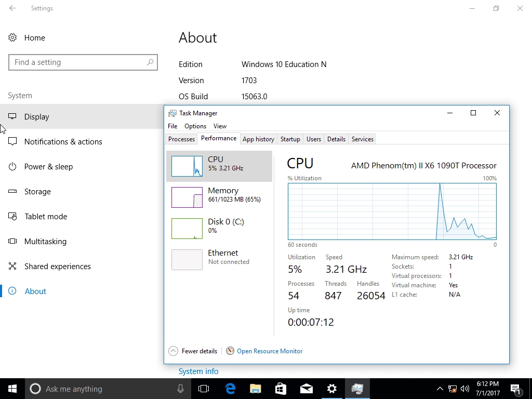Click the System info link

point(198,371)
